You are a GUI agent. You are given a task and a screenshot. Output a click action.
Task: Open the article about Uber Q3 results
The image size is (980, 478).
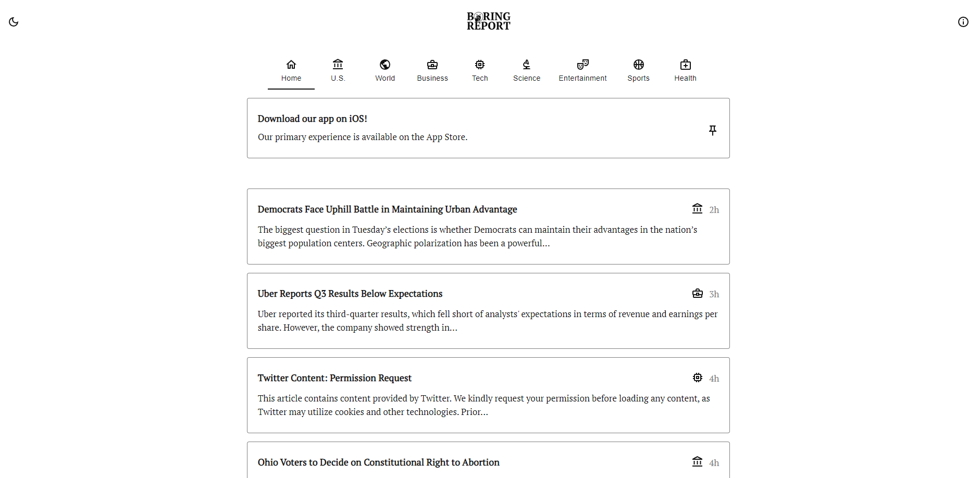point(350,294)
